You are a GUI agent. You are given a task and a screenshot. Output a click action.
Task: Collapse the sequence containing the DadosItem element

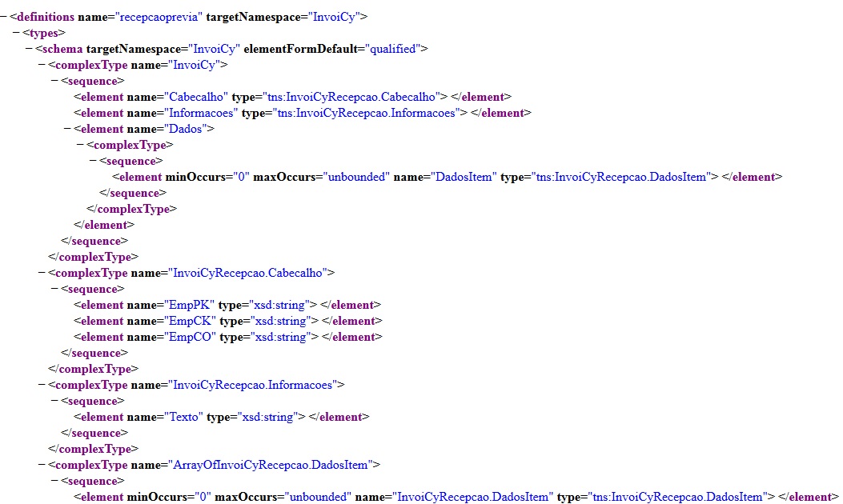(x=94, y=161)
